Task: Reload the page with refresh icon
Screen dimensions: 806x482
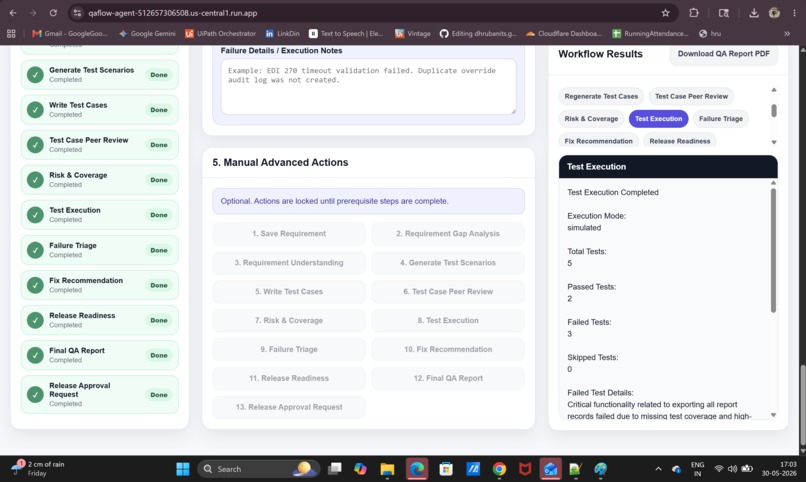Action: coord(53,13)
